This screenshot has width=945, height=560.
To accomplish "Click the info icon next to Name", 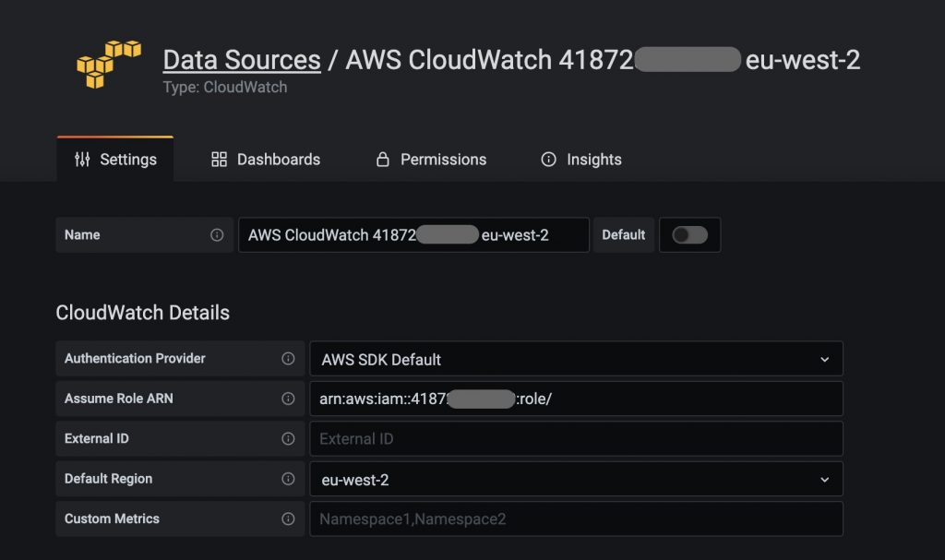I will point(217,235).
